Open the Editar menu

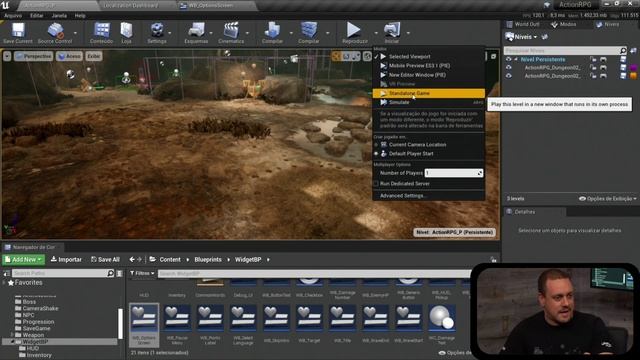tap(36, 16)
